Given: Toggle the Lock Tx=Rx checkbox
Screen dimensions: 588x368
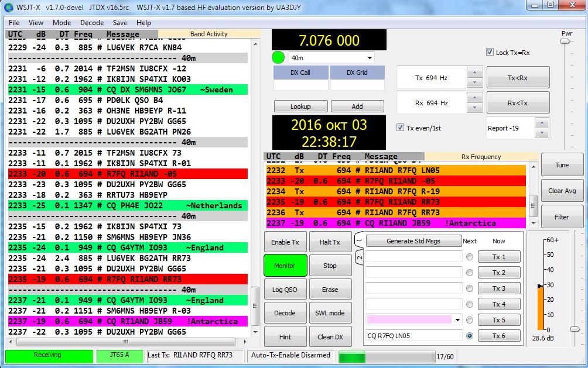Looking at the screenshot, I should (490, 53).
